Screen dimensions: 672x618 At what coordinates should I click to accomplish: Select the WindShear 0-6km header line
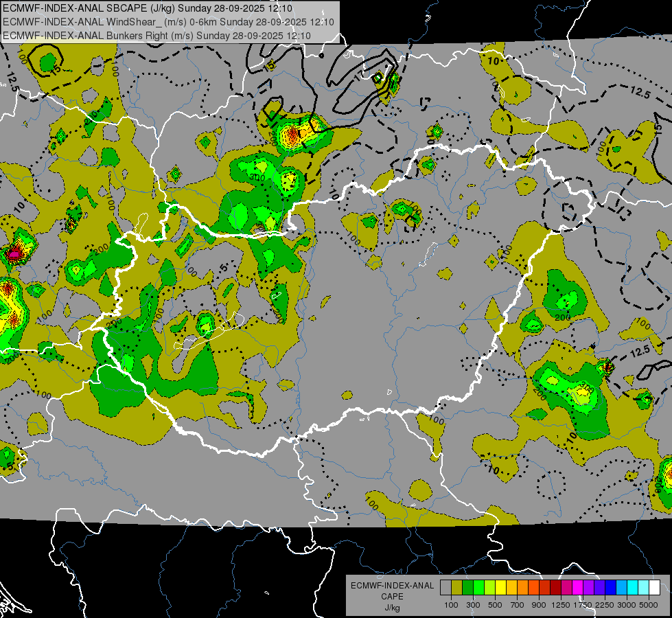[x=168, y=21]
